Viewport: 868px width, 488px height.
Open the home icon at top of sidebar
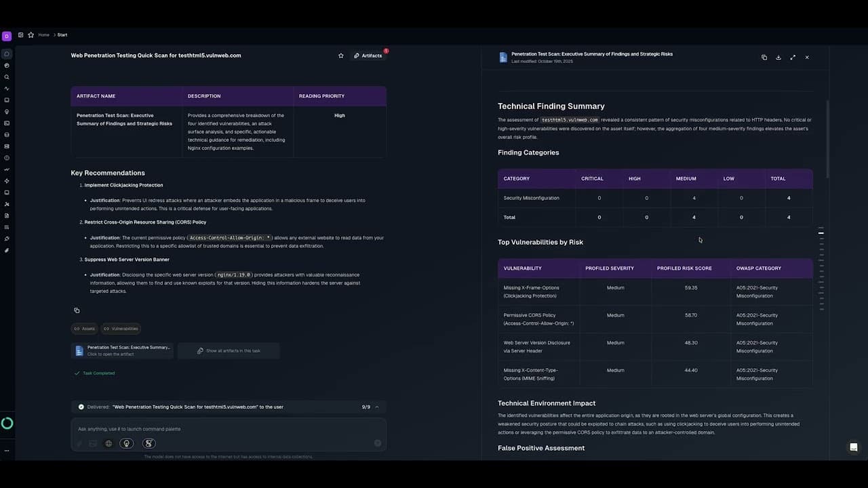click(7, 54)
